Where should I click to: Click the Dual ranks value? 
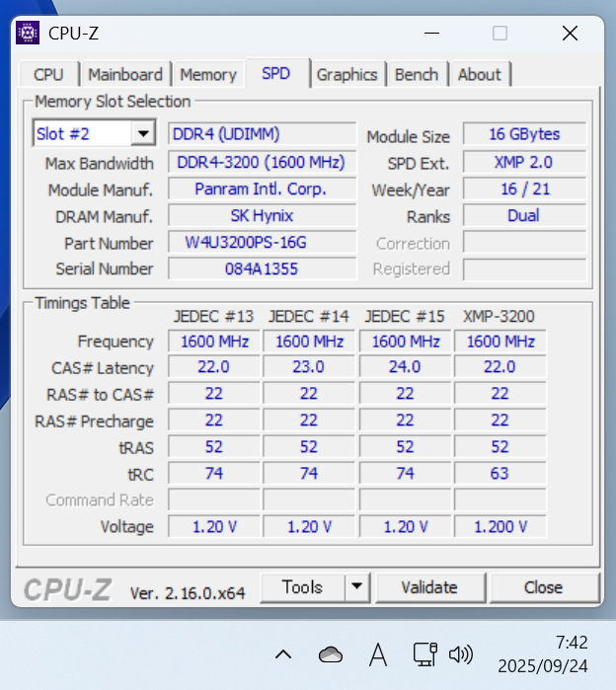click(524, 215)
